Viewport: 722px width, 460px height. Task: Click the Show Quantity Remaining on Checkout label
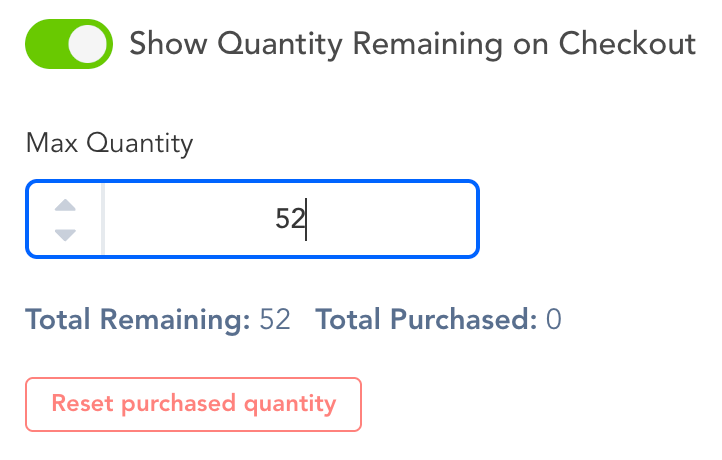coord(412,44)
